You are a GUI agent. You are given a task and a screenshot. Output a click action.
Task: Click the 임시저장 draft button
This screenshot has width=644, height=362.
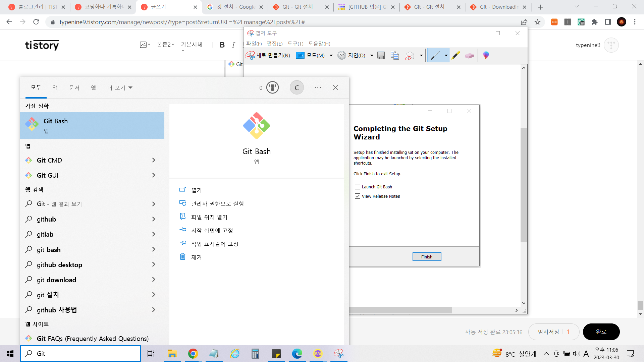tap(554, 332)
